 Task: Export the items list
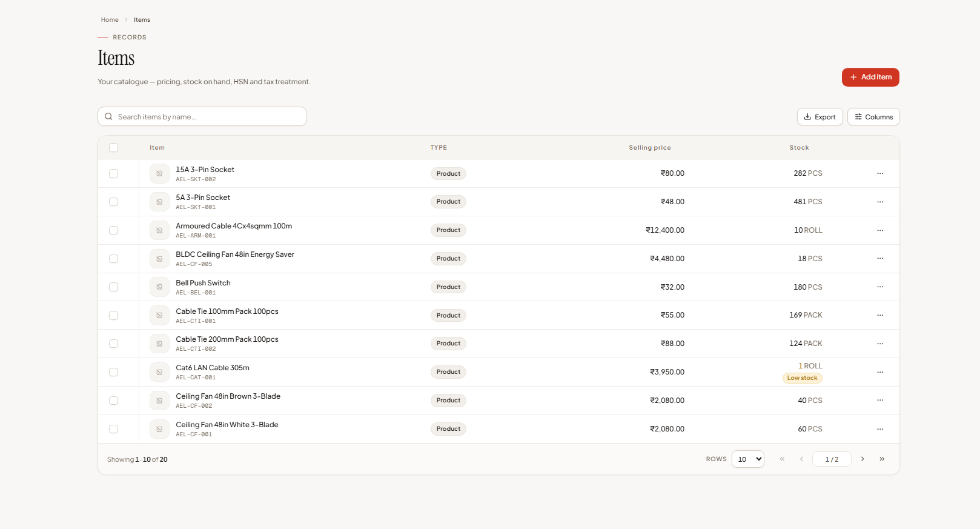820,117
